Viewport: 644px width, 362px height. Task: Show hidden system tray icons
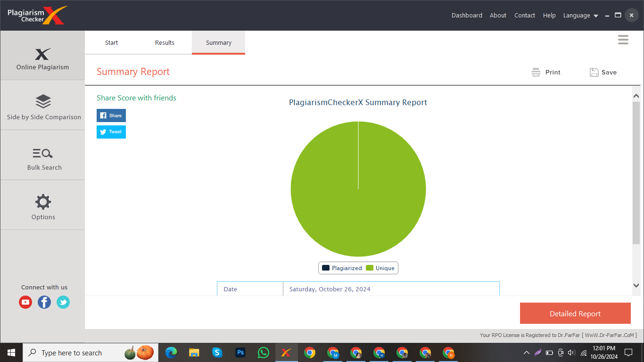pyautogui.click(x=527, y=353)
